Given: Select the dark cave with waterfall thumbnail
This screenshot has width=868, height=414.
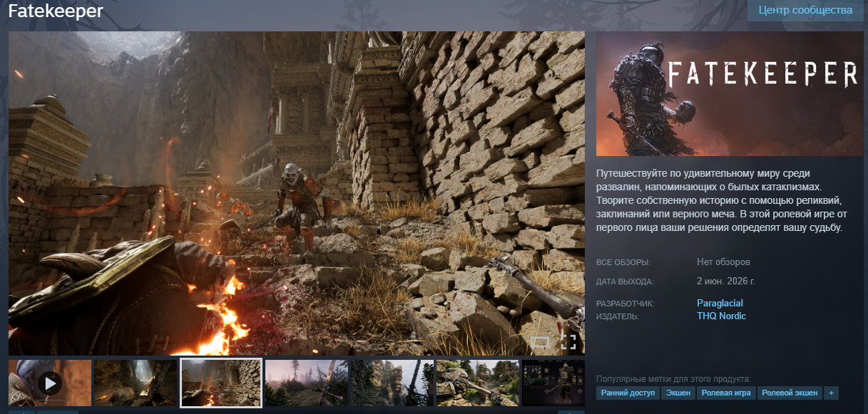Looking at the screenshot, I should [136, 383].
